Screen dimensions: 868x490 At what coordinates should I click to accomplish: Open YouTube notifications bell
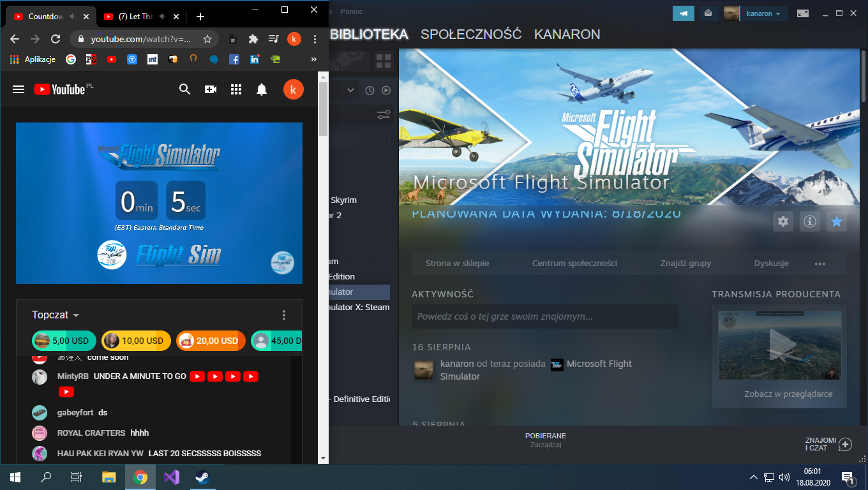pyautogui.click(x=262, y=89)
